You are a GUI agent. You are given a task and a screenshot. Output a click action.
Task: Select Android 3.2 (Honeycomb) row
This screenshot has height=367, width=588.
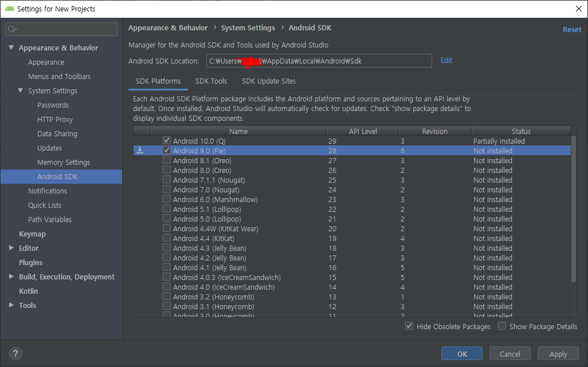[x=352, y=297]
